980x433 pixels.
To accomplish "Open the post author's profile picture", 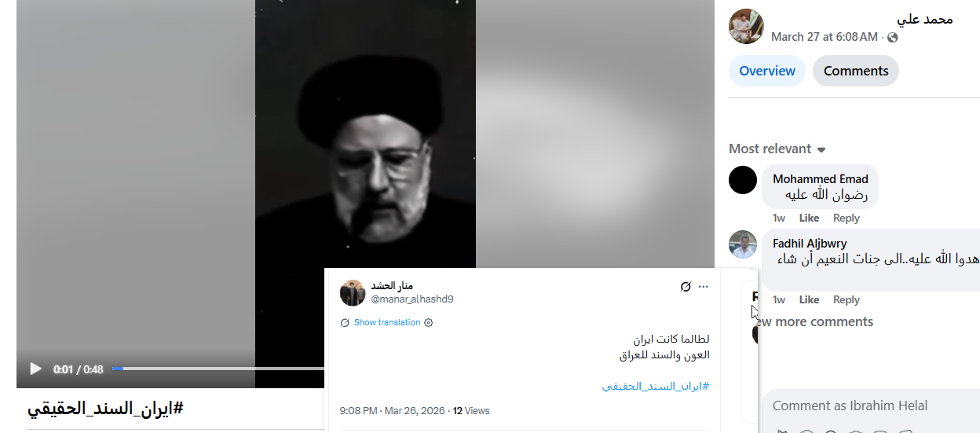I will [x=746, y=27].
